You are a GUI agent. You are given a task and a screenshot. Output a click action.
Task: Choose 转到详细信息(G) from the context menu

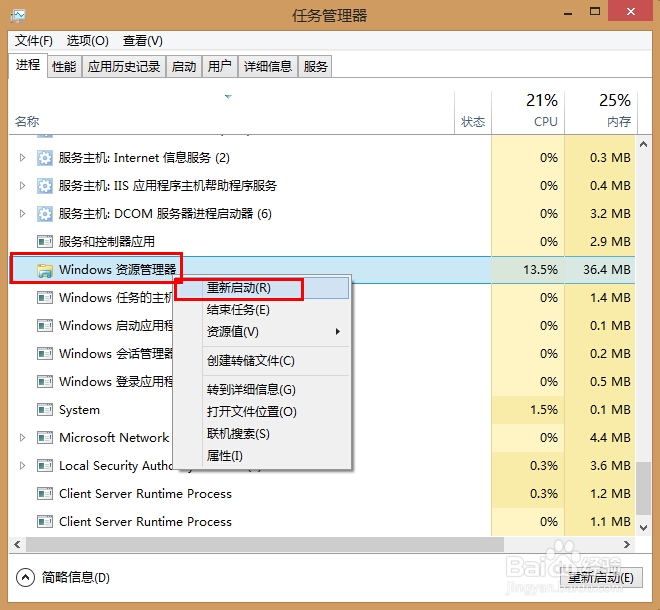(x=262, y=390)
